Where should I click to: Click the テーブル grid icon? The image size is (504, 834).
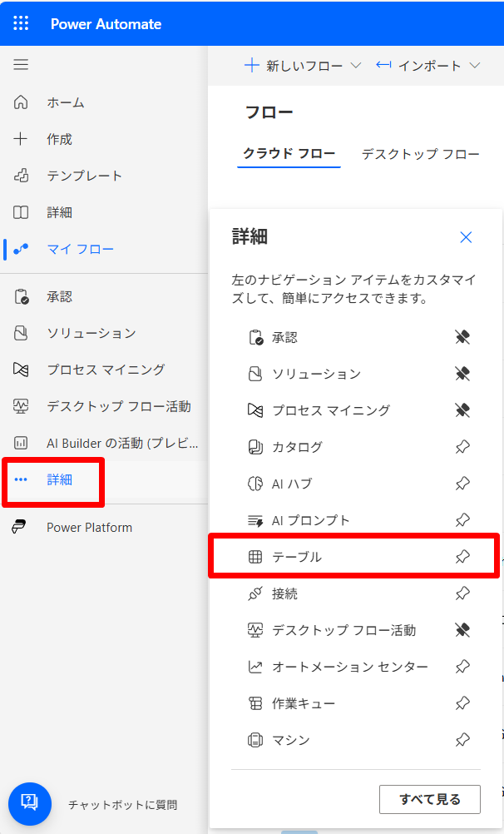(255, 557)
